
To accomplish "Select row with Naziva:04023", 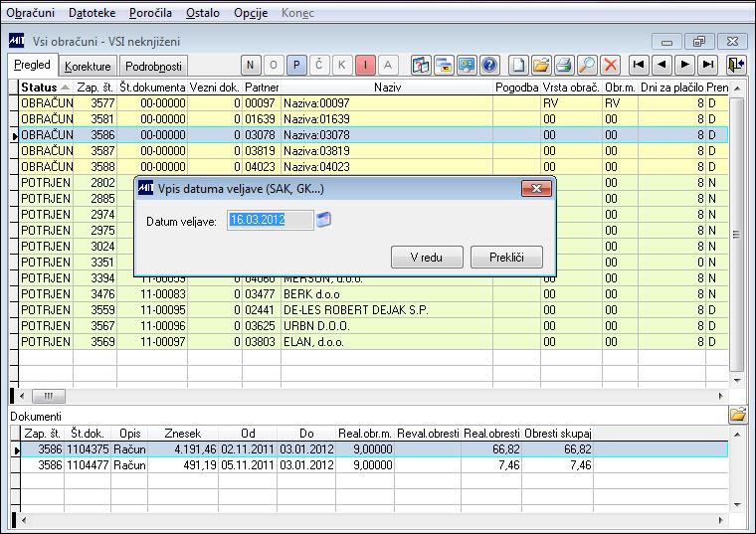I will pyautogui.click(x=374, y=167).
